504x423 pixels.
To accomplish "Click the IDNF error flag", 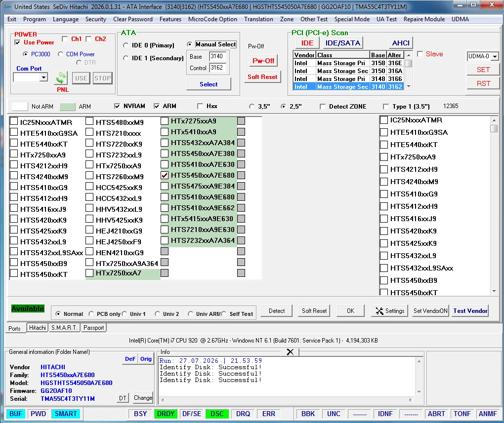I will pyautogui.click(x=385, y=414).
